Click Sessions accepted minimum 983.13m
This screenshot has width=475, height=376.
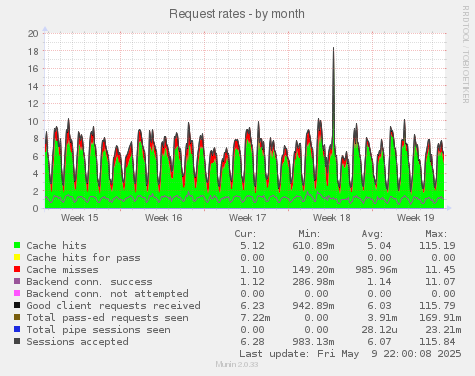[313, 342]
